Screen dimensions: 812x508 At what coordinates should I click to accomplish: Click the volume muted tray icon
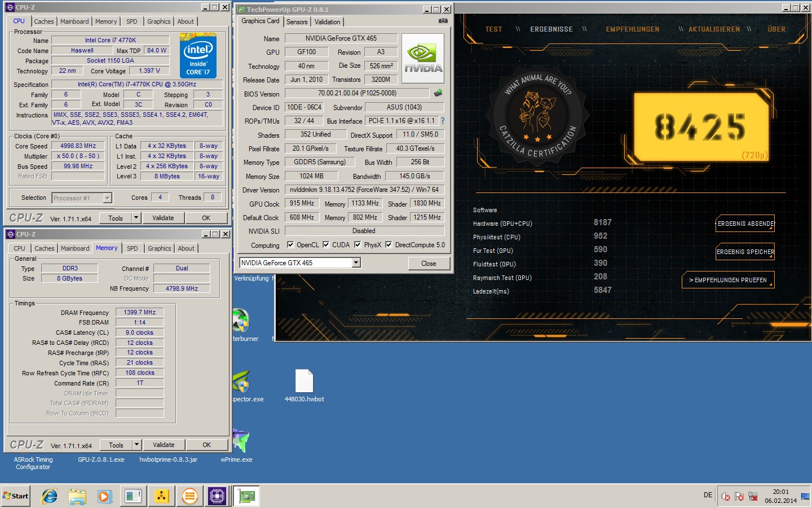click(726, 497)
